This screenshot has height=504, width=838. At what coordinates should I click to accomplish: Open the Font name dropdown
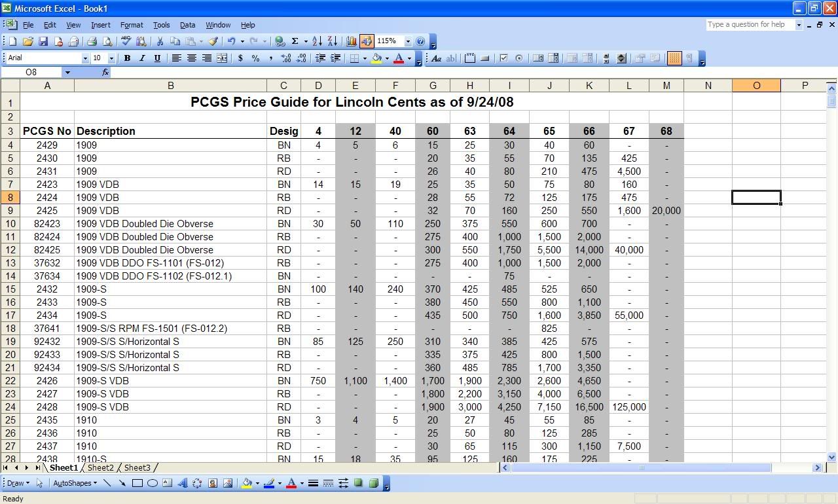coord(85,58)
